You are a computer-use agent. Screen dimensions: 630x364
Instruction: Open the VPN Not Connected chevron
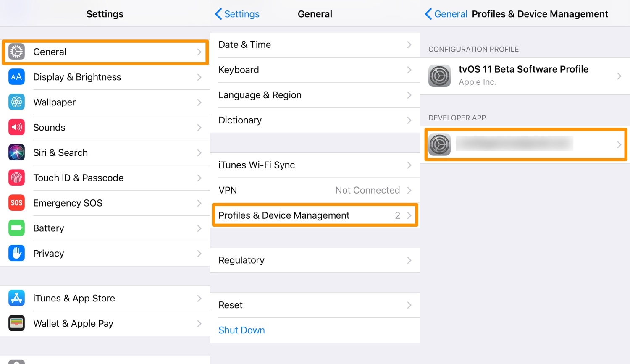click(409, 190)
